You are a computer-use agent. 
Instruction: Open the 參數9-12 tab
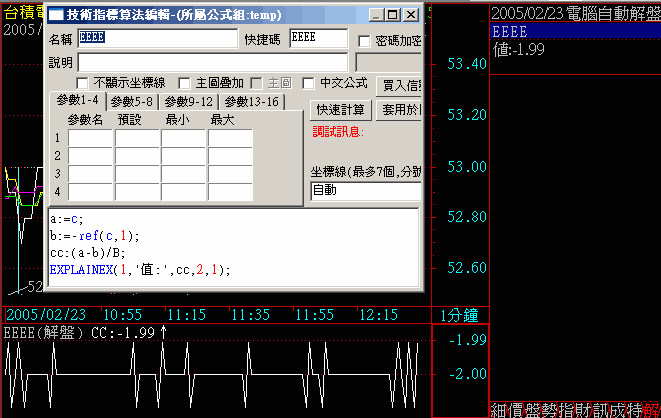[189, 102]
